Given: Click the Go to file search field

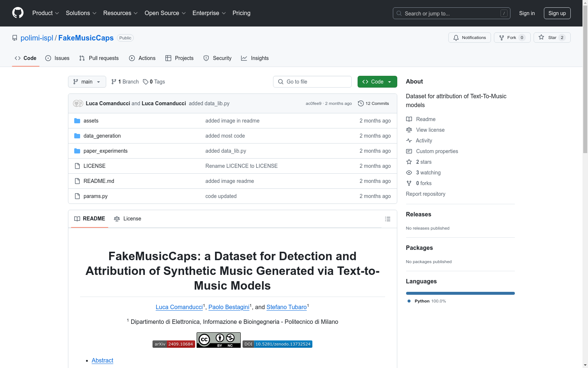Looking at the screenshot, I should pos(312,82).
